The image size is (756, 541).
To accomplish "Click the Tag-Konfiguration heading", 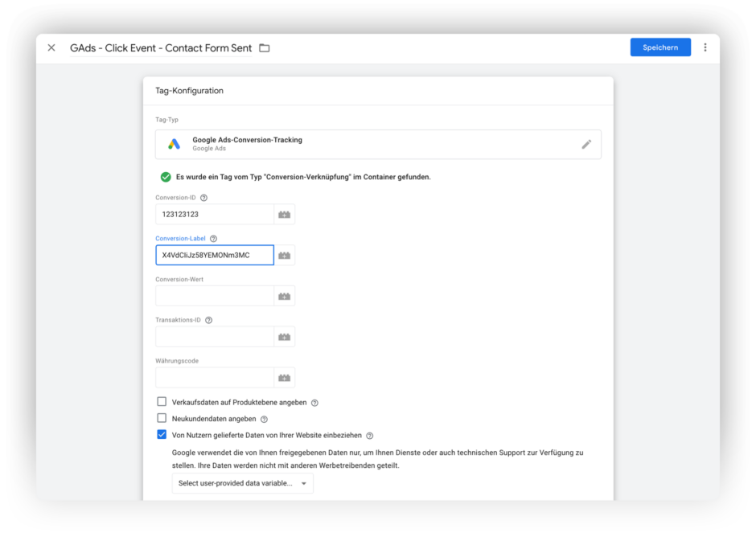I will tap(189, 91).
